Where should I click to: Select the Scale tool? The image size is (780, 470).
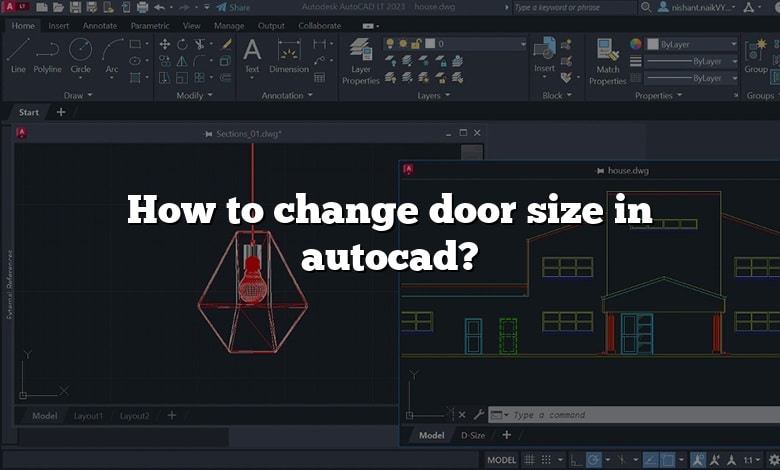182,78
